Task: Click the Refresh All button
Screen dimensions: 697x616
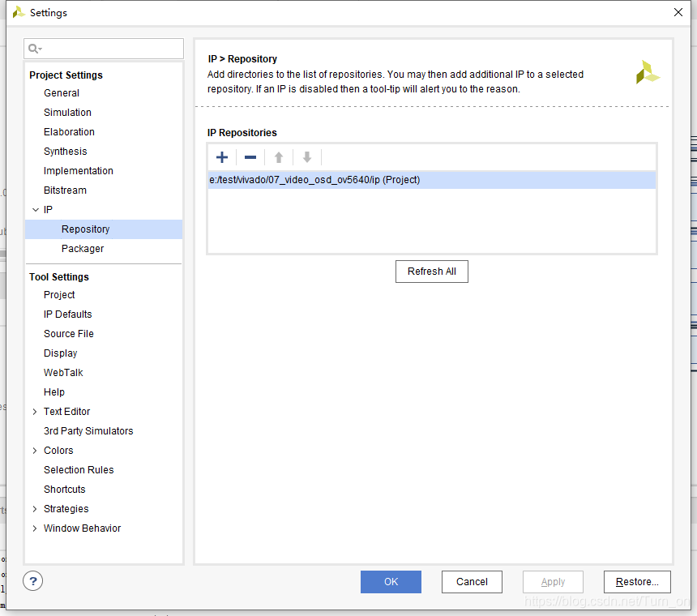Action: (x=432, y=272)
